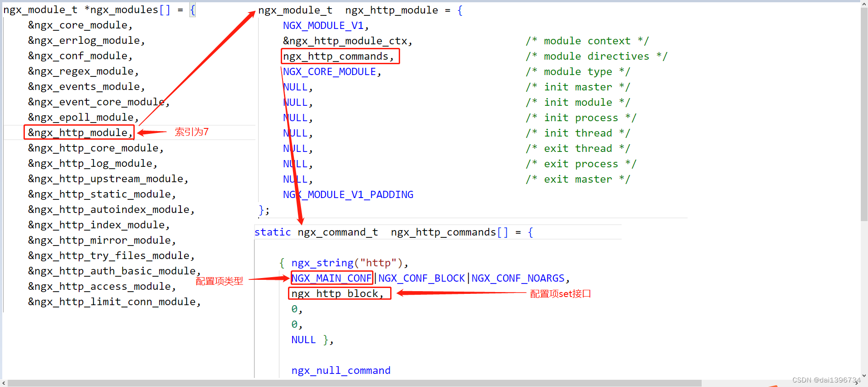Click &ngx_http_module_ctx, line
This screenshot has width=868, height=387.
click(348, 41)
